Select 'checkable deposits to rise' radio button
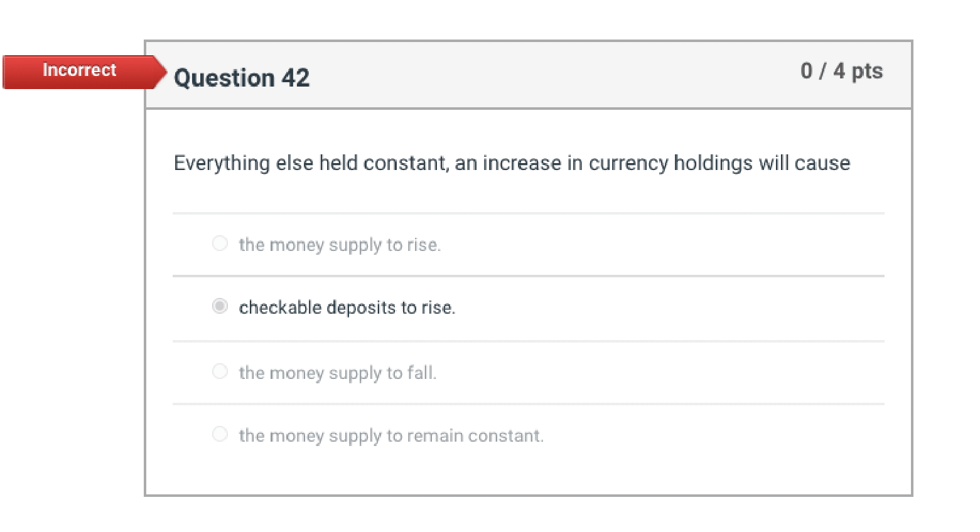 pyautogui.click(x=220, y=306)
